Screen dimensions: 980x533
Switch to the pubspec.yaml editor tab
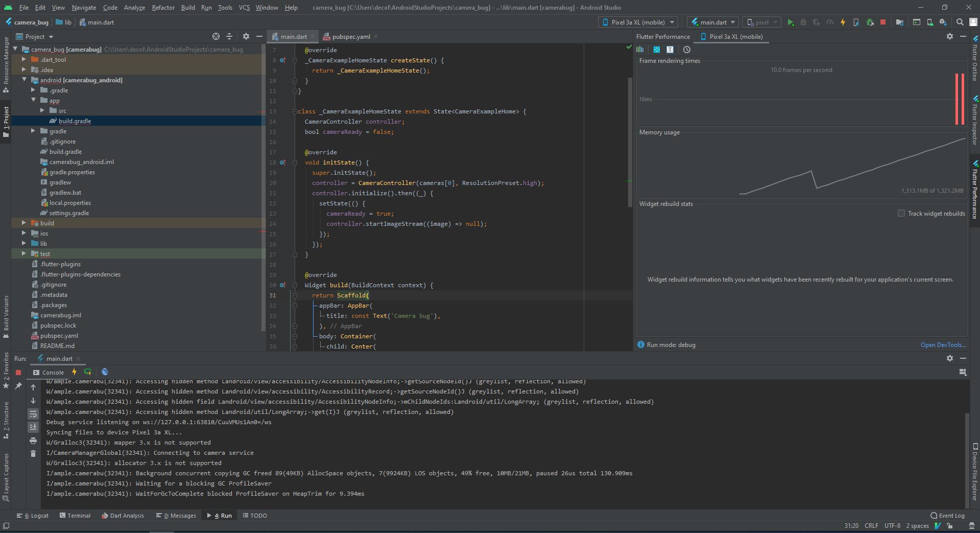pos(349,36)
